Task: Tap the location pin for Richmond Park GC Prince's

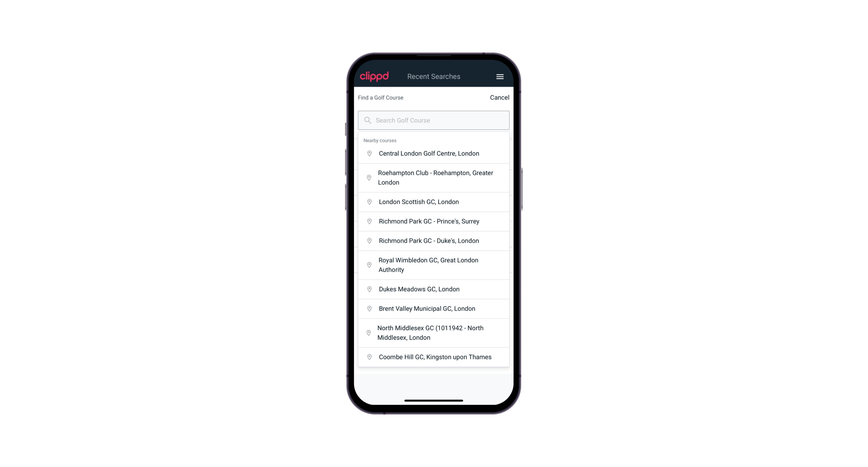Action: point(368,221)
